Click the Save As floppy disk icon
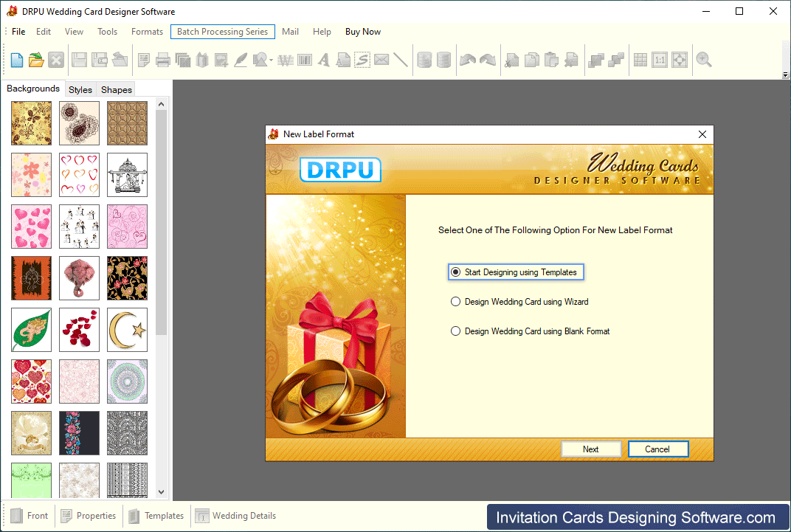791x532 pixels. click(100, 60)
